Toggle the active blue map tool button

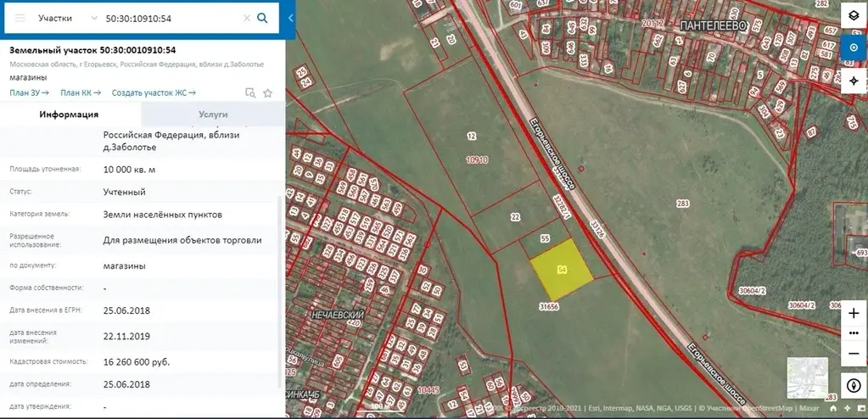854,48
